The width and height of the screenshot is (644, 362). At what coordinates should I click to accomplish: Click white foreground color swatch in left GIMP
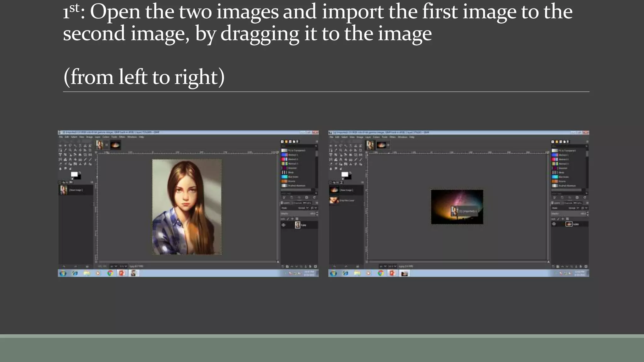tap(74, 174)
